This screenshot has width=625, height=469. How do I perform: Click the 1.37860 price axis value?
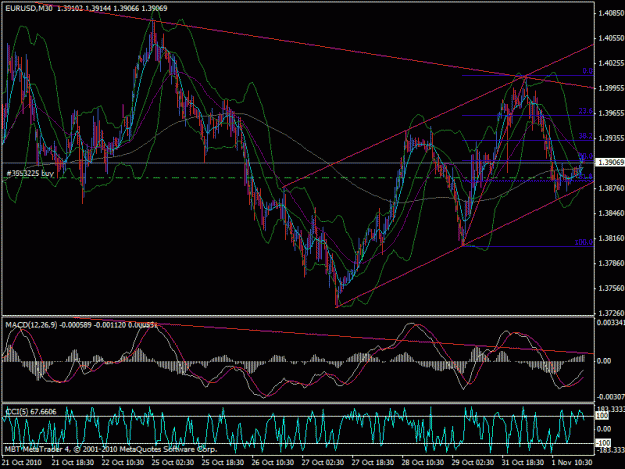pos(611,263)
